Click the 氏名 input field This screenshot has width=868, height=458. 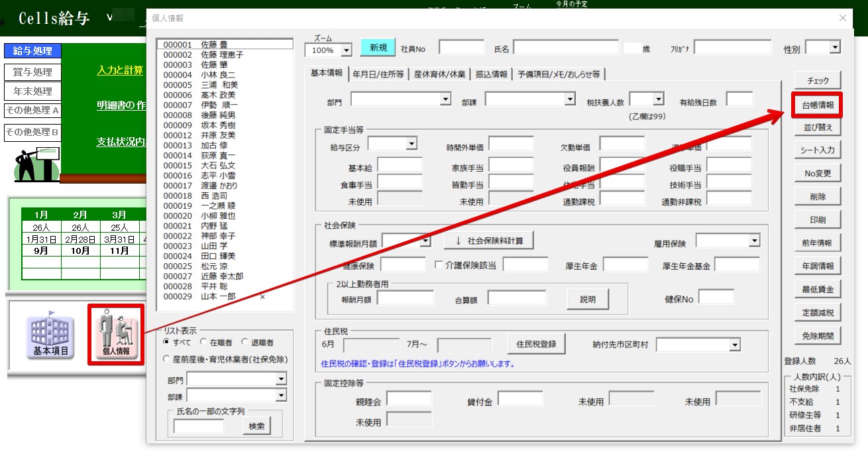click(565, 48)
